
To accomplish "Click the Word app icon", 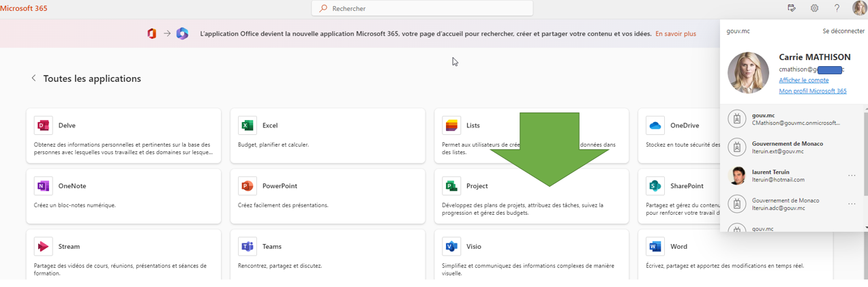I will point(655,247).
